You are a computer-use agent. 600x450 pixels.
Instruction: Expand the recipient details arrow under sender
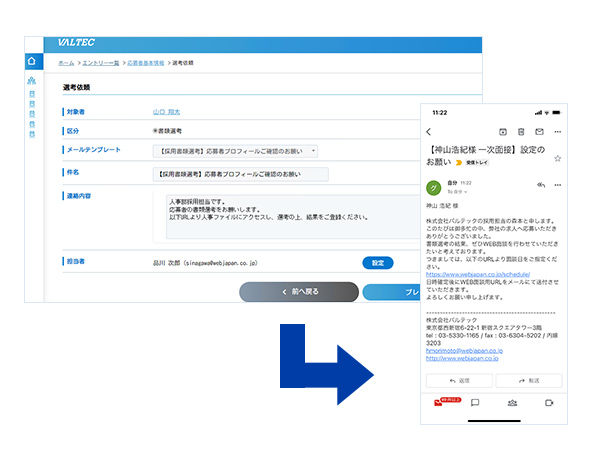pos(466,192)
